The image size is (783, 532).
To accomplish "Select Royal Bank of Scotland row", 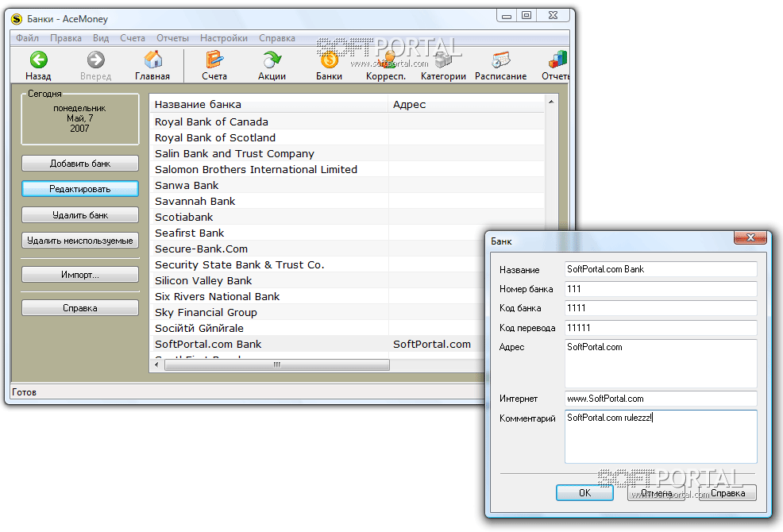I will click(x=346, y=137).
